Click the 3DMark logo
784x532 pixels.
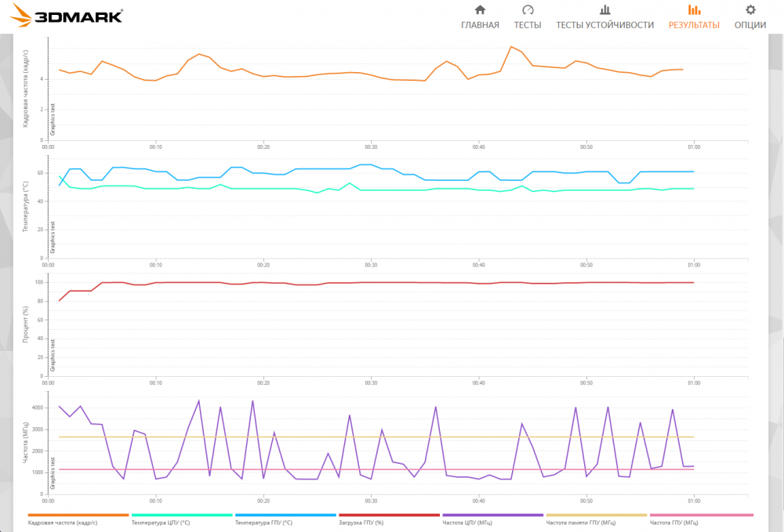click(66, 16)
